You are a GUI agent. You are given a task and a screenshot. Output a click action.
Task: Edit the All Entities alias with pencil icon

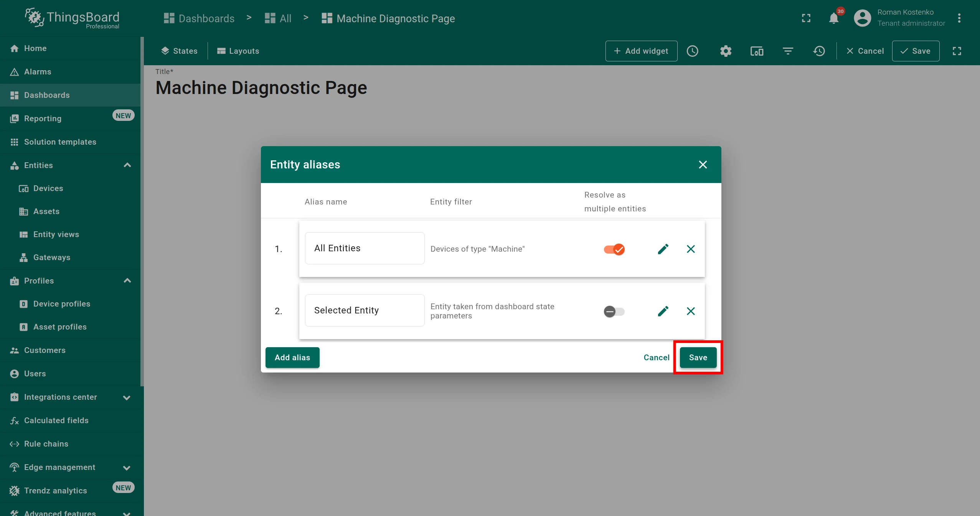coord(663,249)
